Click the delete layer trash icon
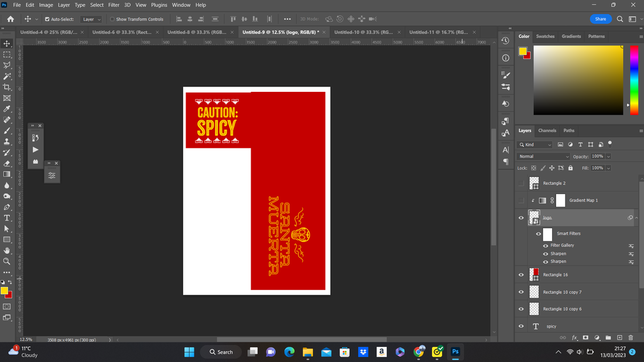 click(x=631, y=337)
